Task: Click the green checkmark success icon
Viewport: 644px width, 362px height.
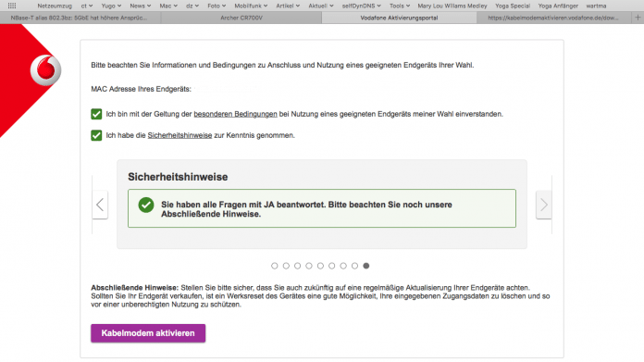Action: 146,205
